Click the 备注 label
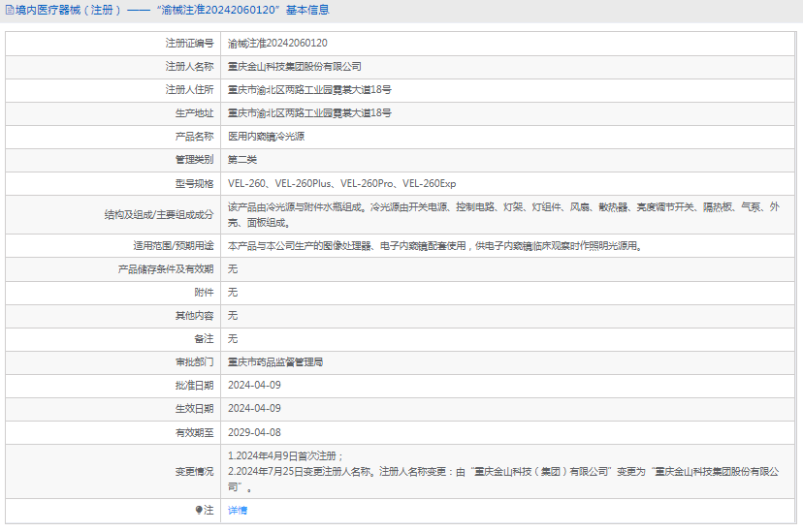Viewport: 803px width, 532px height. tap(205, 338)
